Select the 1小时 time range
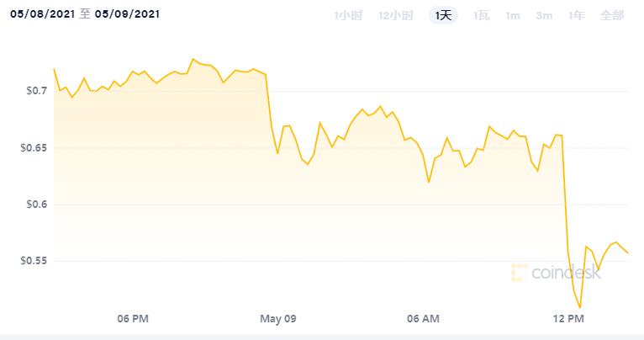This screenshot has height=340, width=644. pos(348,15)
